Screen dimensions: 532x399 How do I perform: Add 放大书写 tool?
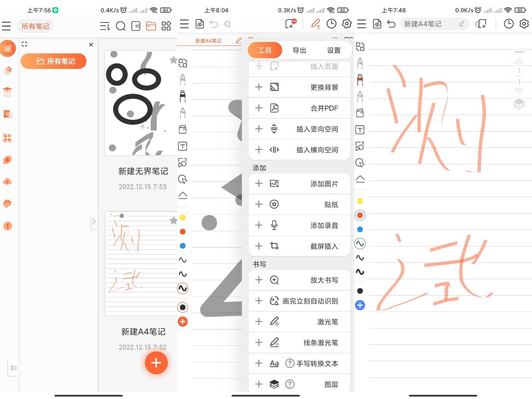point(259,280)
